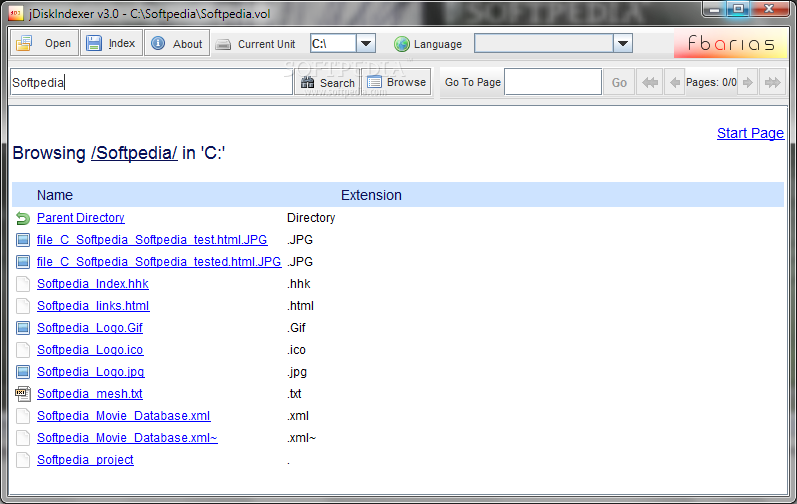
Task: Go to previous page arrow icon
Action: coord(675,82)
